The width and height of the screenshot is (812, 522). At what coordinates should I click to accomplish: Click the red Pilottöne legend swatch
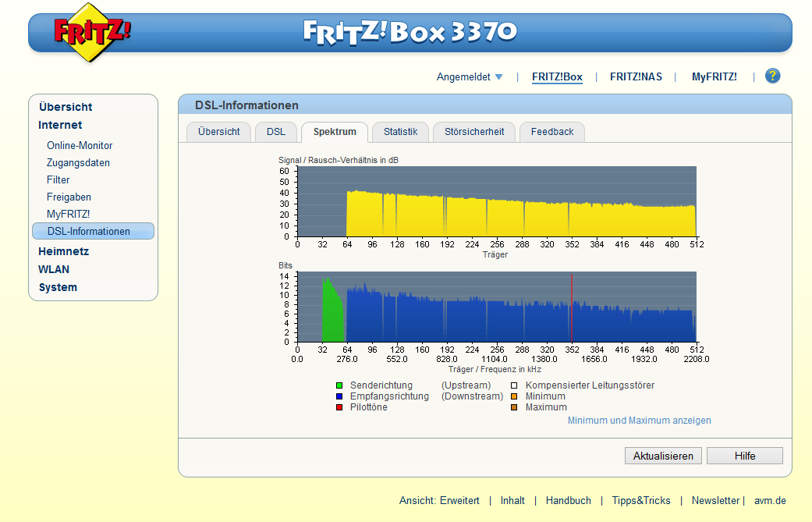click(x=339, y=407)
